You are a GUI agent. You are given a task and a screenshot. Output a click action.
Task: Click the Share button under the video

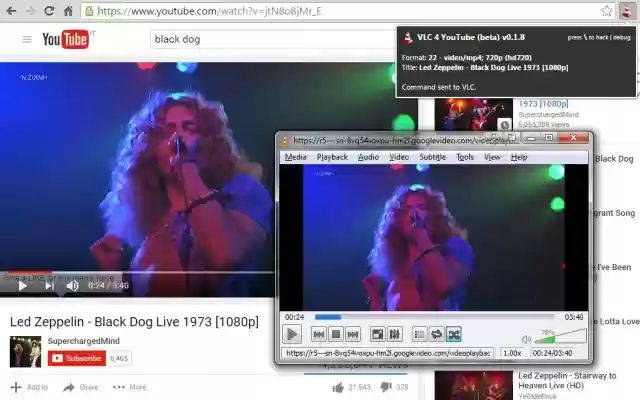pos(81,387)
